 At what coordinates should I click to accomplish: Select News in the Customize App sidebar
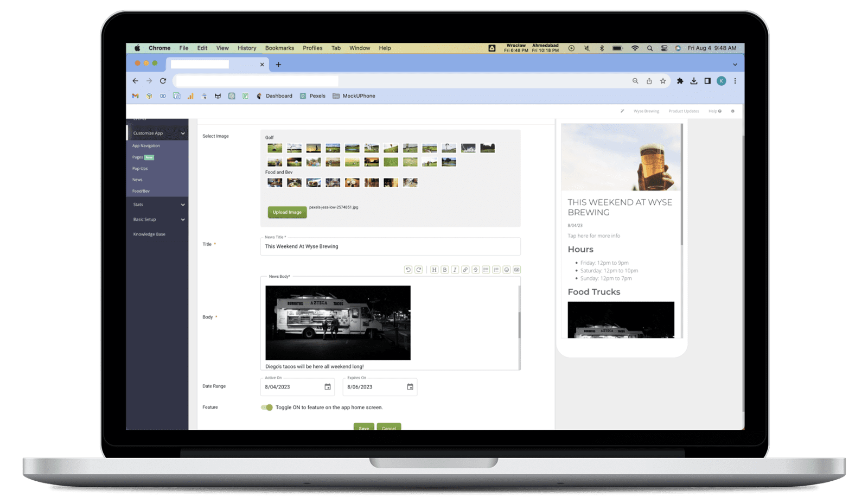(x=137, y=180)
